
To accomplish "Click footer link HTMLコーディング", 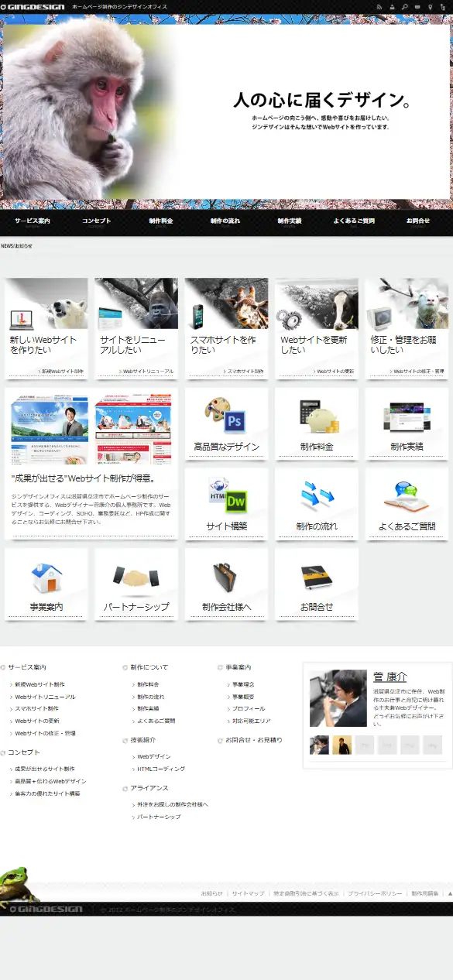I will click(x=161, y=769).
